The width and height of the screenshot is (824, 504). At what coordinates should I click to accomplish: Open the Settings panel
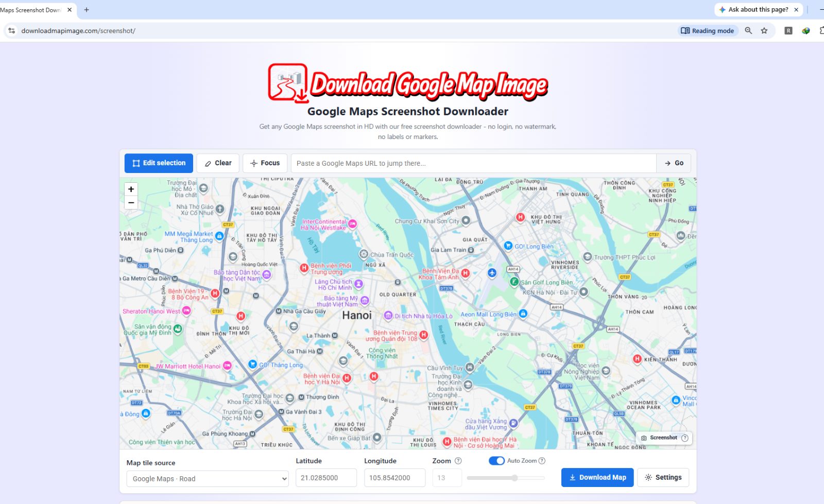pyautogui.click(x=663, y=478)
